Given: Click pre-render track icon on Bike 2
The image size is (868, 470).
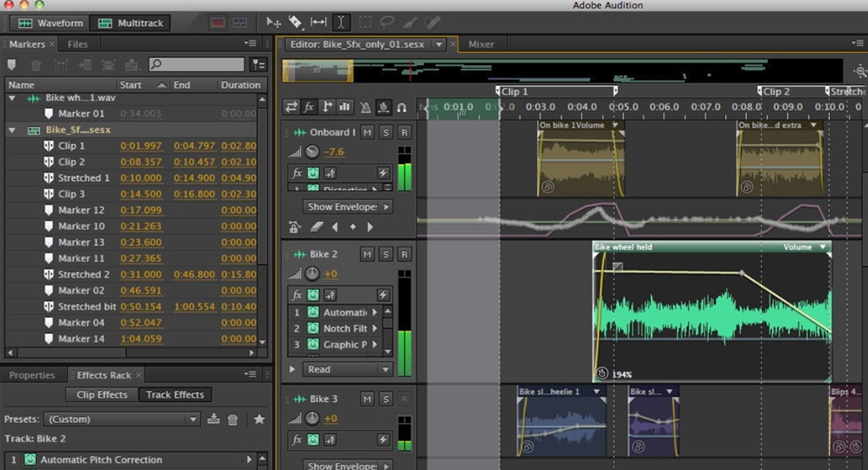Looking at the screenshot, I should pyautogui.click(x=383, y=294).
